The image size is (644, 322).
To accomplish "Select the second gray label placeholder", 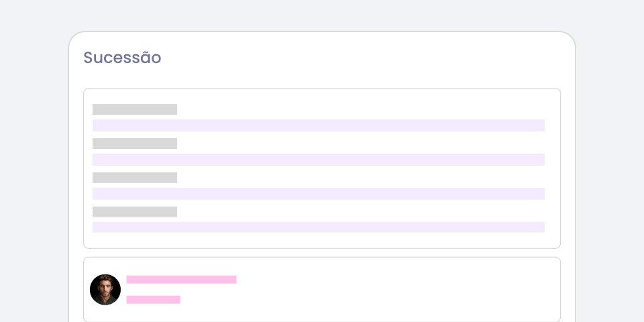I will 135,144.
